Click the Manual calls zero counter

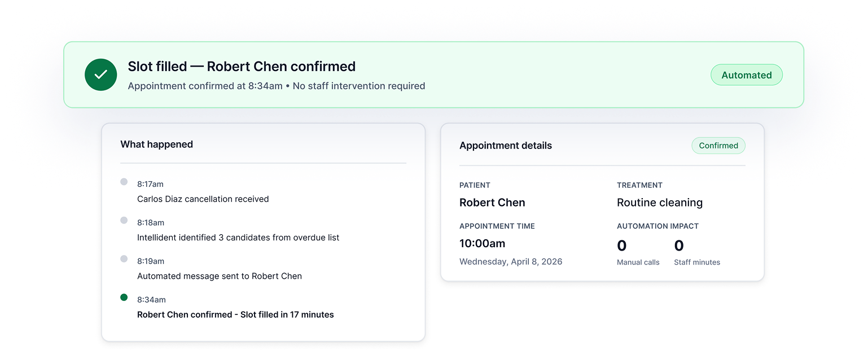click(622, 246)
